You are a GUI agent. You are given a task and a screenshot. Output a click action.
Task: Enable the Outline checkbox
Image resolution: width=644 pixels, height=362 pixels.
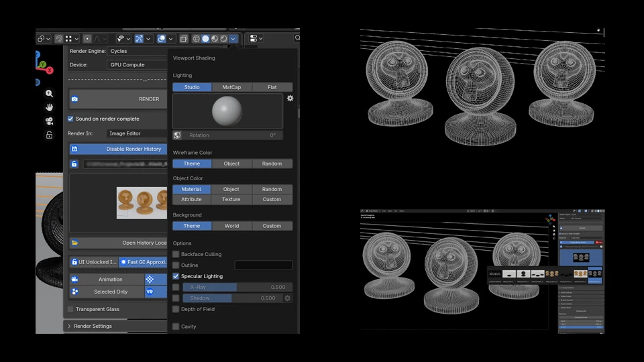tap(176, 265)
